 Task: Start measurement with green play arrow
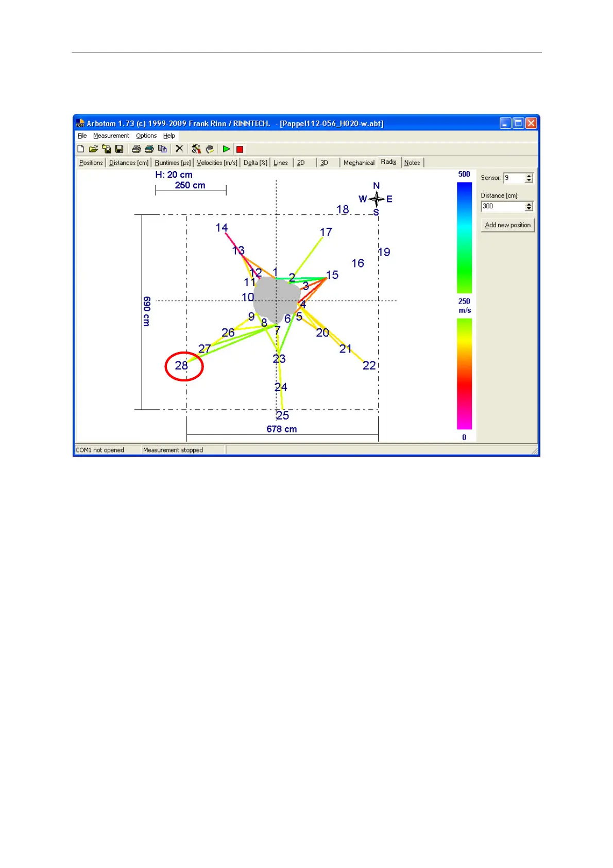(226, 149)
